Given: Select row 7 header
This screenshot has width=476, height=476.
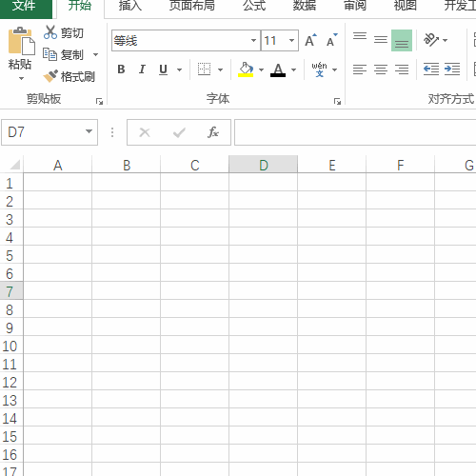Looking at the screenshot, I should [10, 291].
